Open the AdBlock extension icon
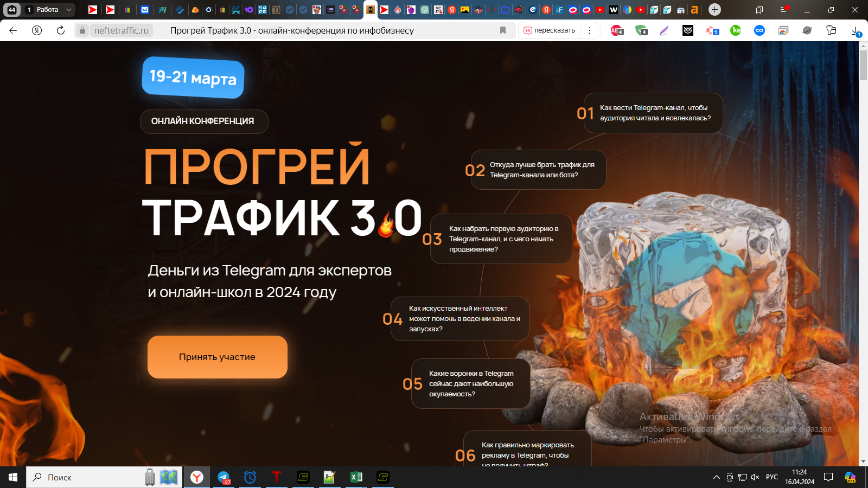Viewport: 868px width, 488px height. (x=617, y=30)
